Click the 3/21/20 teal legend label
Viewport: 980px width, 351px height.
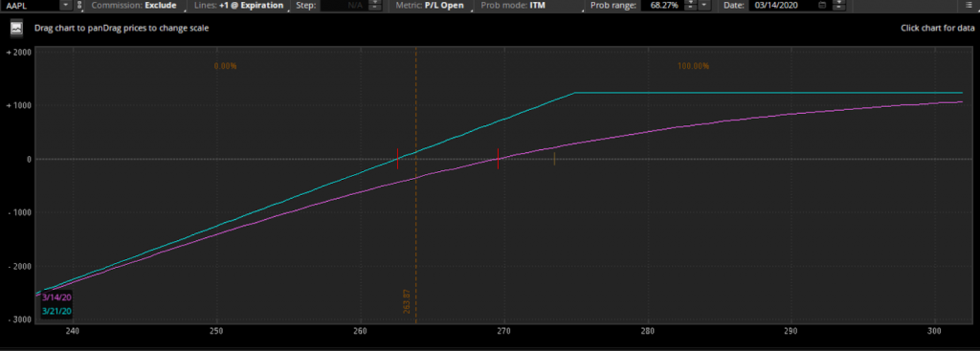pyautogui.click(x=56, y=311)
